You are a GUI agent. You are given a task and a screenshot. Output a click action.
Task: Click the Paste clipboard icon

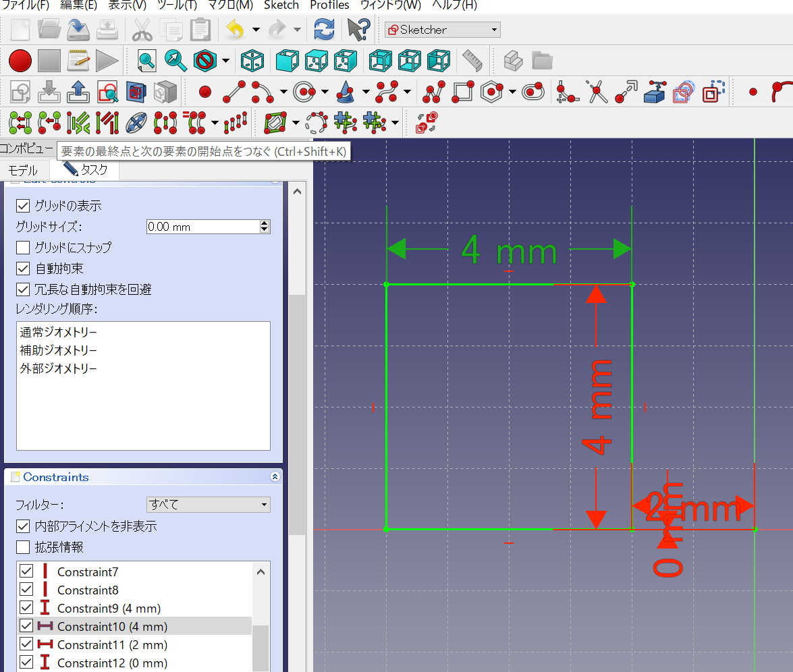pyautogui.click(x=200, y=30)
